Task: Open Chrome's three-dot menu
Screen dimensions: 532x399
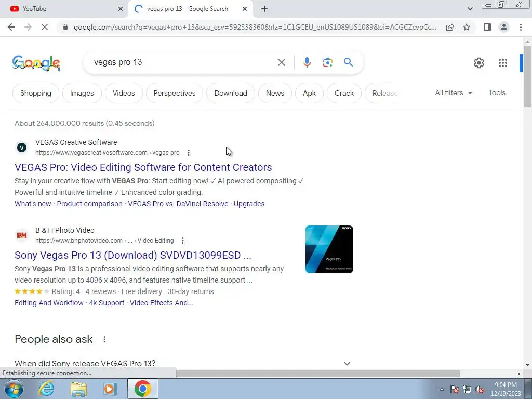Action: point(521,27)
